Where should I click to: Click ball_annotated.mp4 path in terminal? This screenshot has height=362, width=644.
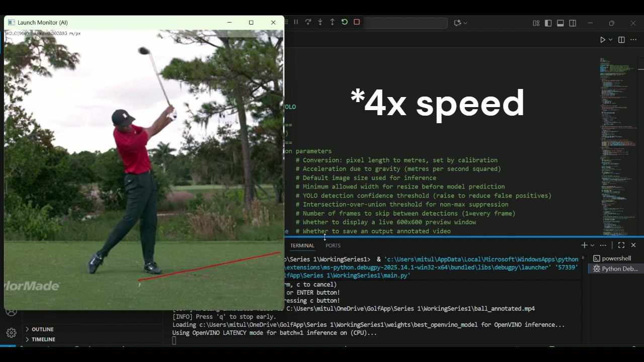click(411, 309)
